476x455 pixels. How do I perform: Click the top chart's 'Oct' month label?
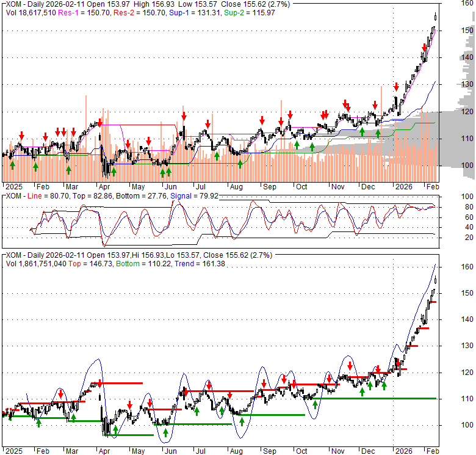(301, 187)
